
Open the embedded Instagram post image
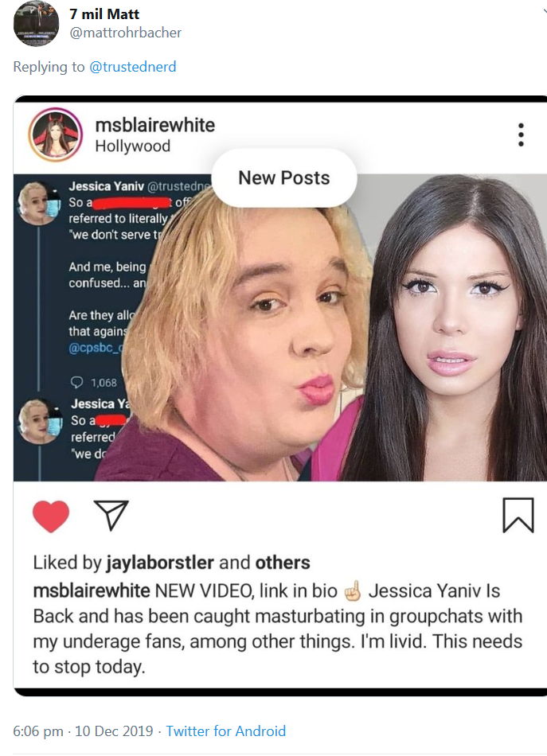coord(280,327)
